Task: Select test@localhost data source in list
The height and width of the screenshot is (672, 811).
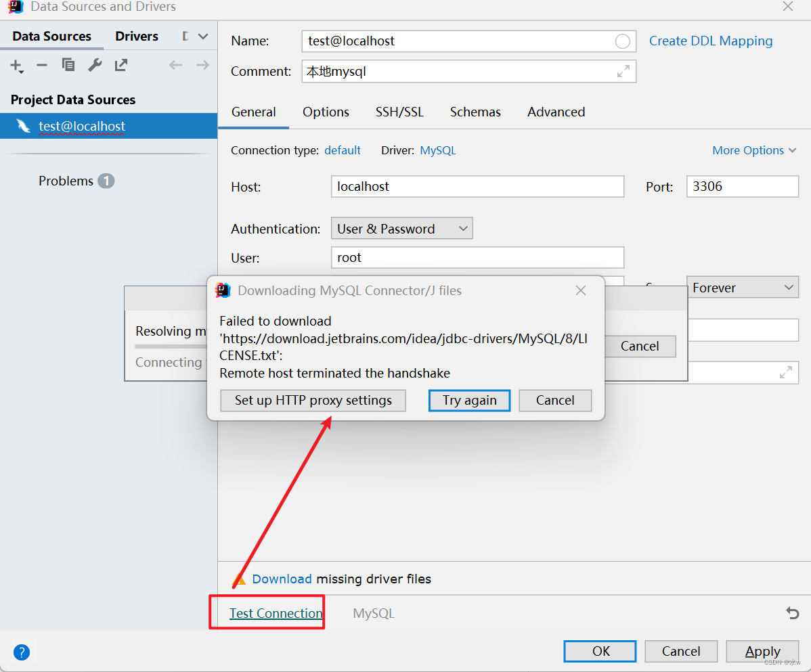Action: [x=108, y=126]
